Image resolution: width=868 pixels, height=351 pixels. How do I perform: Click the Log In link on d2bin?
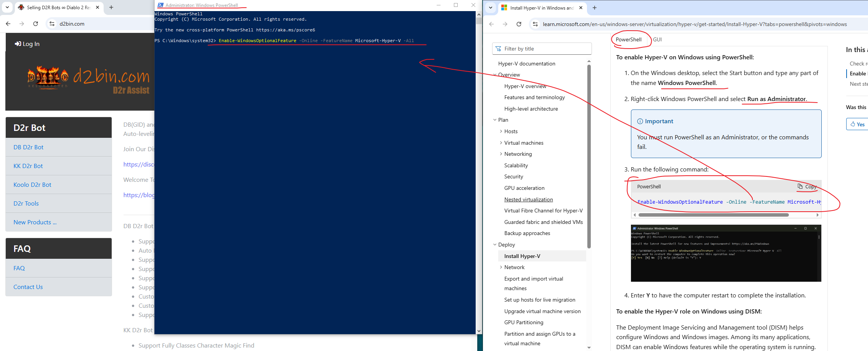(27, 44)
